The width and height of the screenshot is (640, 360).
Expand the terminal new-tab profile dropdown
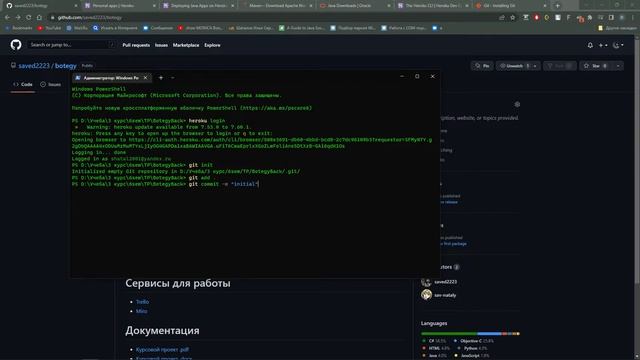pyautogui.click(x=173, y=78)
